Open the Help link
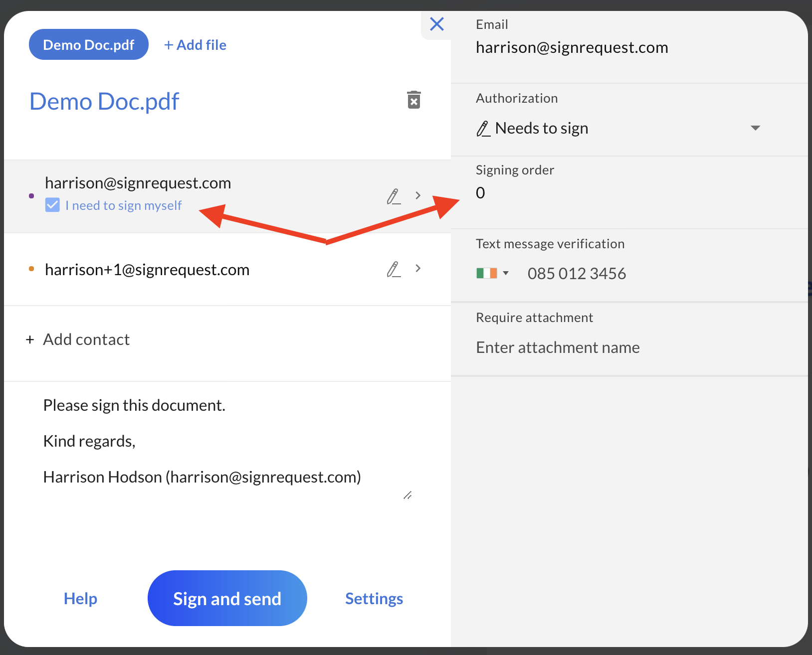Viewport: 812px width, 655px height. [80, 598]
